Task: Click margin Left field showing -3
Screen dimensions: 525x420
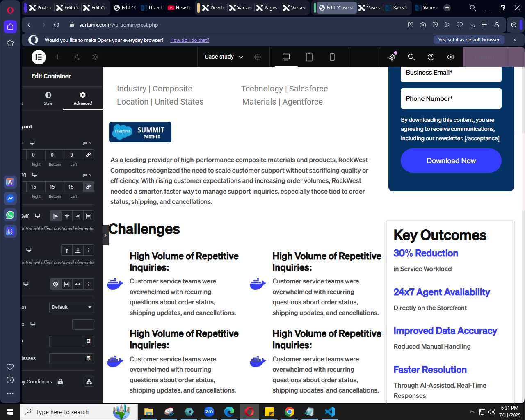Action: tap(73, 155)
